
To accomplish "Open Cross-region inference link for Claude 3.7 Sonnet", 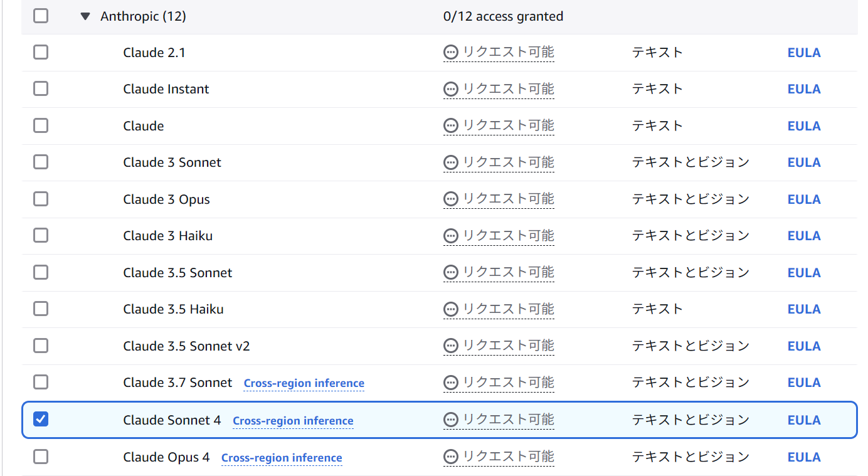I will (x=304, y=383).
